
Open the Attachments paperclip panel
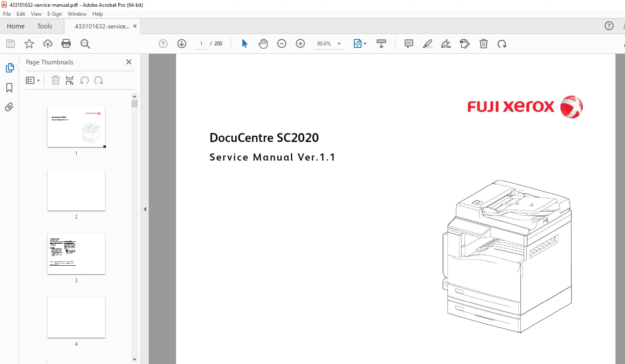(9, 107)
